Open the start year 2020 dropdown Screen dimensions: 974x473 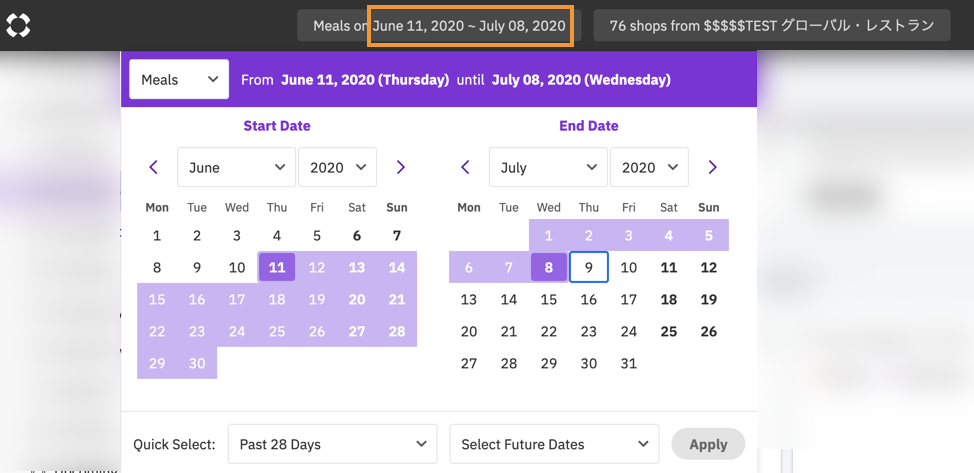coord(337,167)
